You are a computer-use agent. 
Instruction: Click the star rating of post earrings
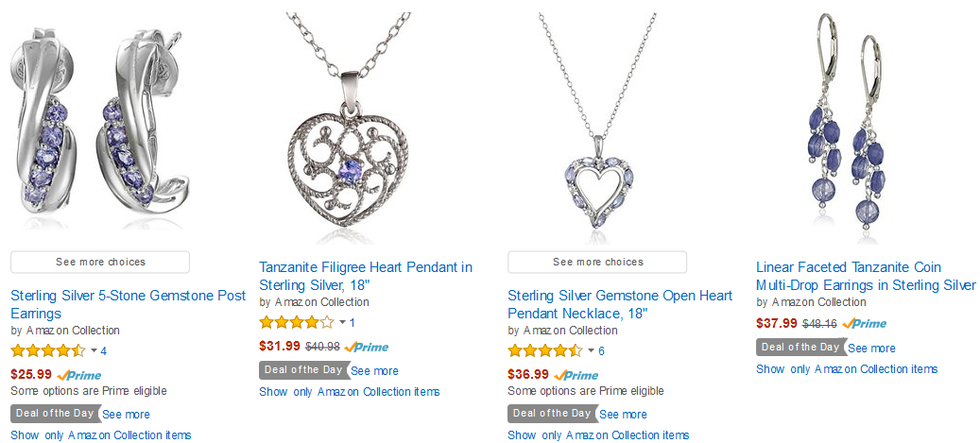pos(47,350)
